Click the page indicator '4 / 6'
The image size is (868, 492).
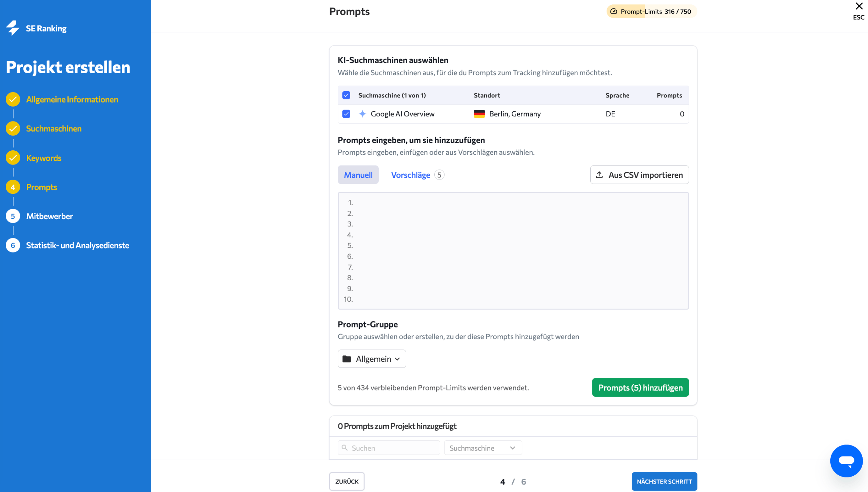click(513, 481)
